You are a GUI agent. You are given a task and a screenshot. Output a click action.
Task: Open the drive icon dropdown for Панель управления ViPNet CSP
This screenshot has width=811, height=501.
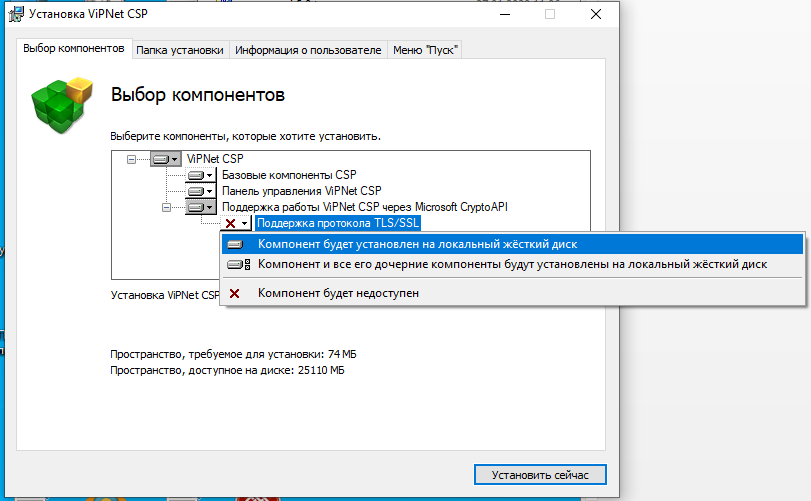point(201,191)
